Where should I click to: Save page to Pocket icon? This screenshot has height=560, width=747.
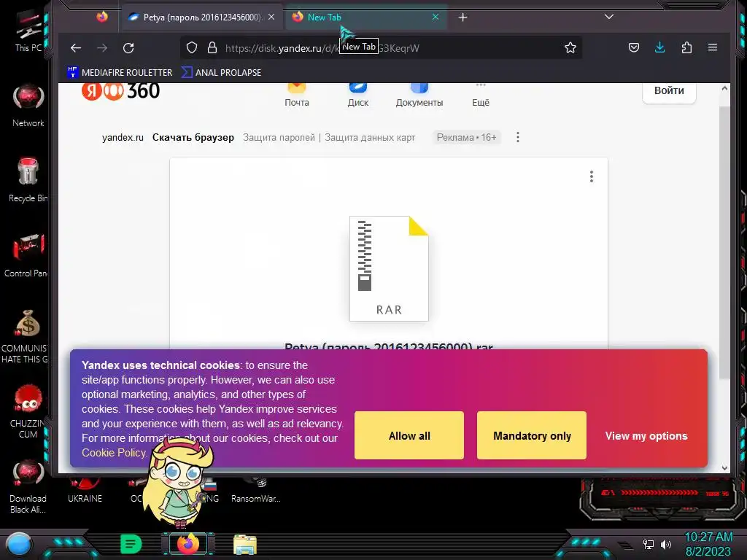point(634,47)
